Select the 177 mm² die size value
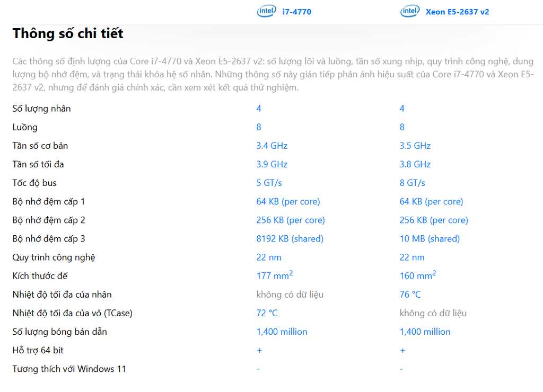The height and width of the screenshot is (392, 543). tap(275, 275)
